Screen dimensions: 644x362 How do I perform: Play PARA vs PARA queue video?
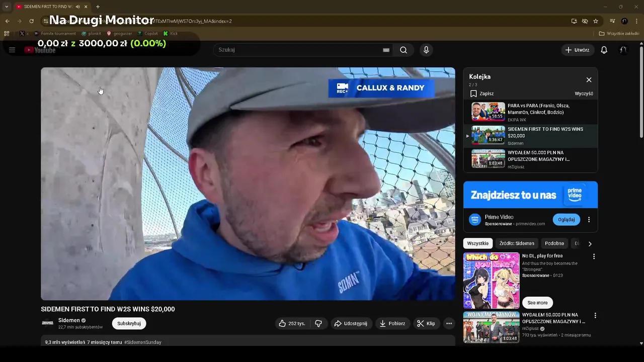[x=530, y=112]
